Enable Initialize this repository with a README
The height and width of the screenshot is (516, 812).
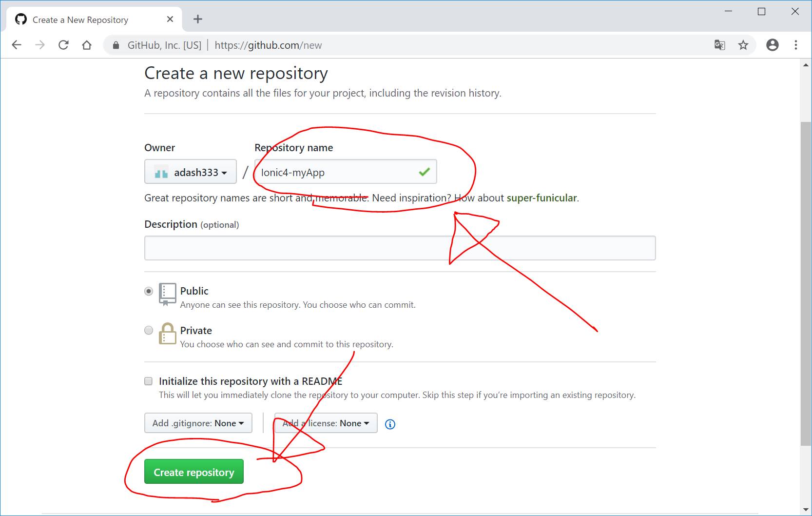pyautogui.click(x=149, y=381)
